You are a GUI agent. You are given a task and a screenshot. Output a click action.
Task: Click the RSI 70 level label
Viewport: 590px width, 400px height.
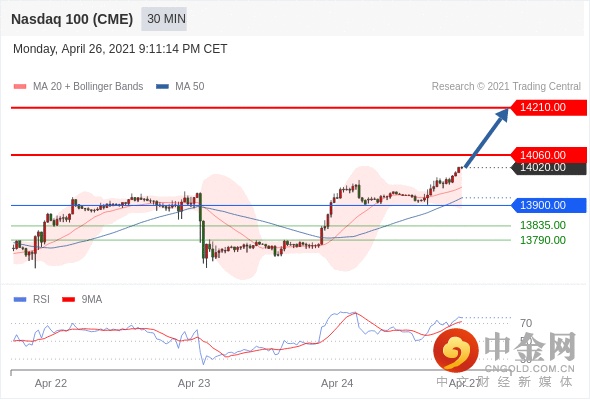526,323
